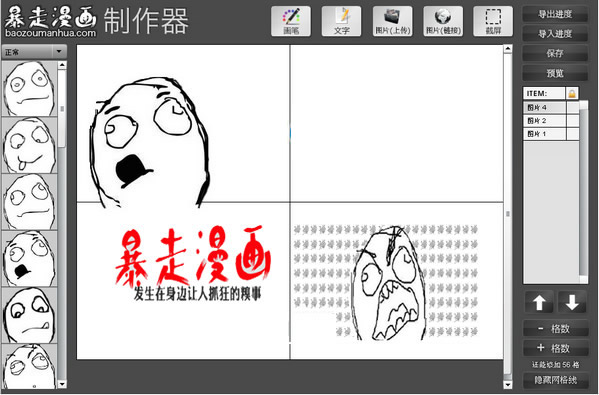
Task: Click canvas scroll-up arrow
Action: point(508,49)
